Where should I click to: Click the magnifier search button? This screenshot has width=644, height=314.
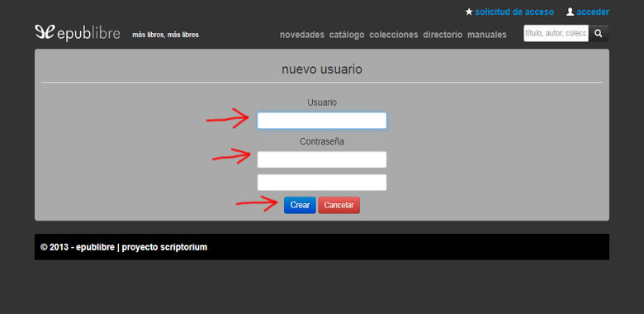point(599,34)
